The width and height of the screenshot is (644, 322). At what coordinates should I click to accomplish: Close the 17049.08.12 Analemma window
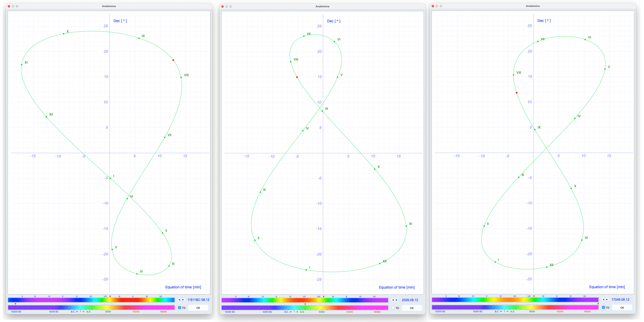tap(433, 6)
